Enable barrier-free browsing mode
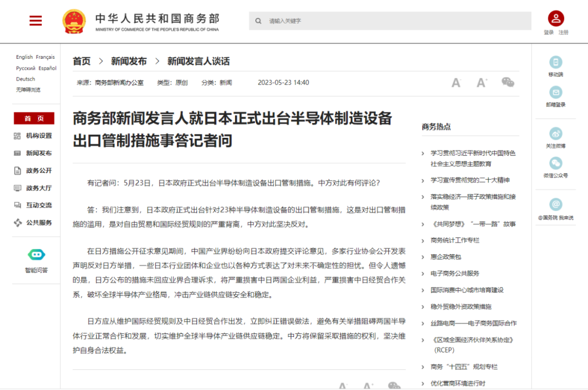The width and height of the screenshot is (588, 390). click(x=28, y=90)
